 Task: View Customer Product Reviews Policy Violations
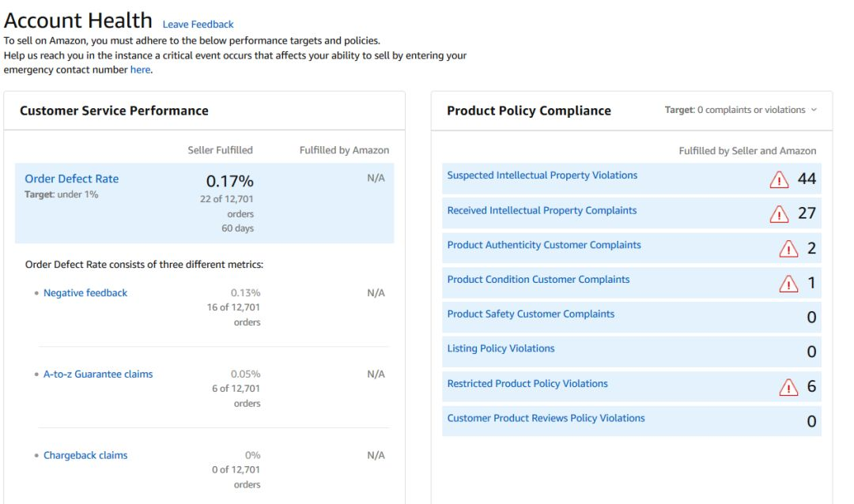click(x=546, y=418)
